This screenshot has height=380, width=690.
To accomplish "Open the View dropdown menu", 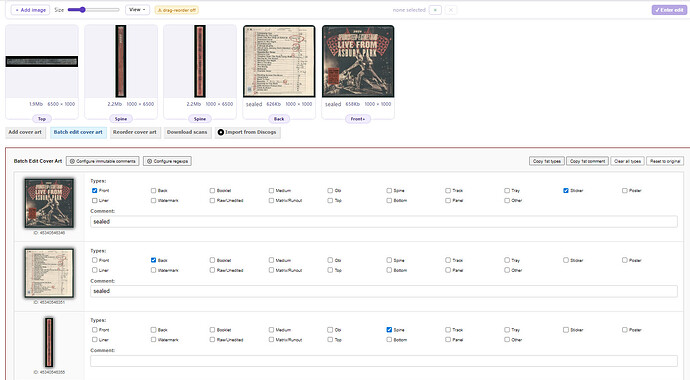I will point(137,10).
